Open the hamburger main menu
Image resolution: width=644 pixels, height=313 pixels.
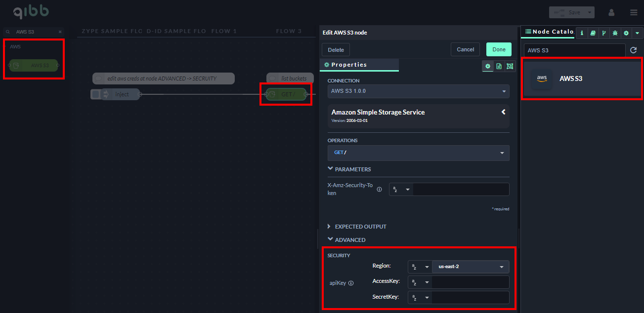point(634,12)
